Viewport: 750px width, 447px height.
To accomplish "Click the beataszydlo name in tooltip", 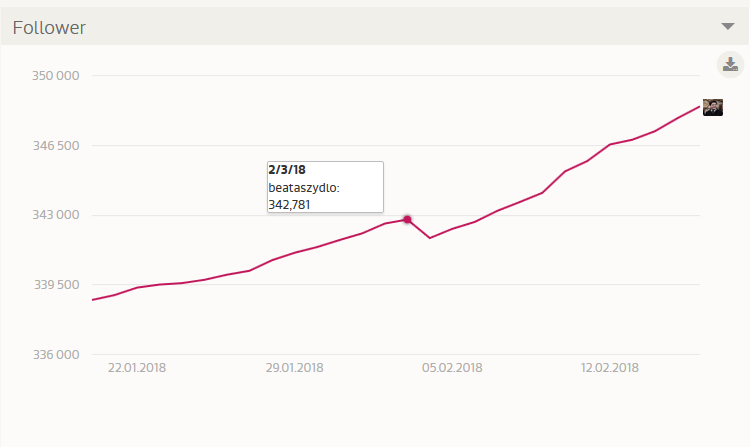I will click(304, 187).
